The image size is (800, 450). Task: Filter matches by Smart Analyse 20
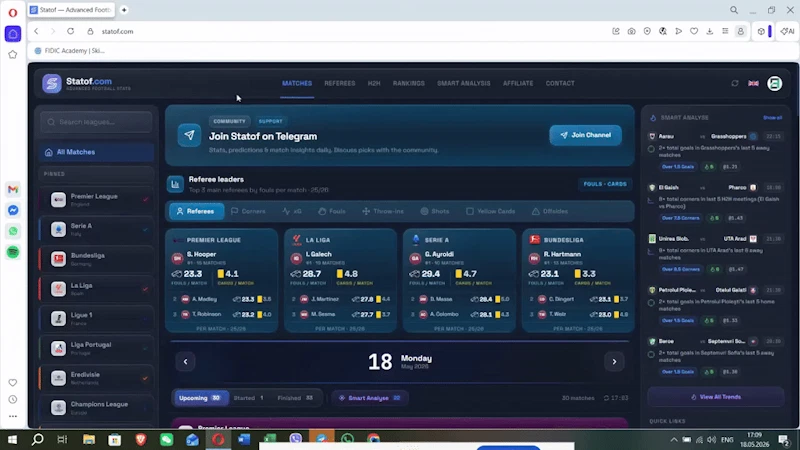[x=370, y=398]
